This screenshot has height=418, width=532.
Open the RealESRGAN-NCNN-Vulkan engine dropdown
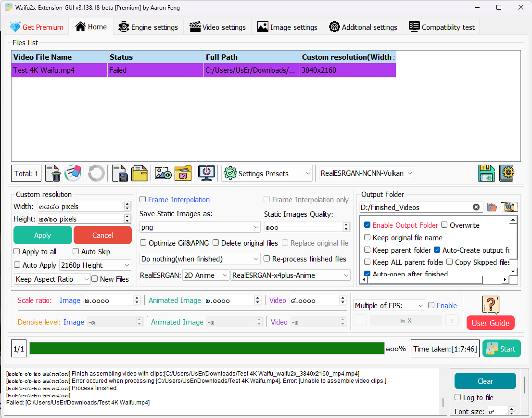tap(366, 173)
